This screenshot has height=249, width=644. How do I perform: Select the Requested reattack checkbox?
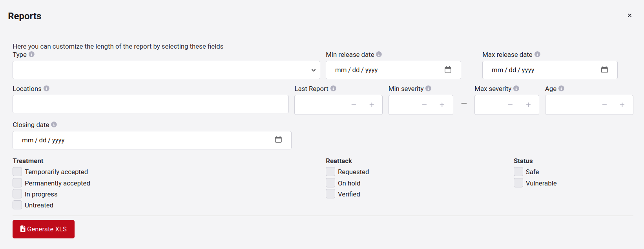[x=330, y=172]
